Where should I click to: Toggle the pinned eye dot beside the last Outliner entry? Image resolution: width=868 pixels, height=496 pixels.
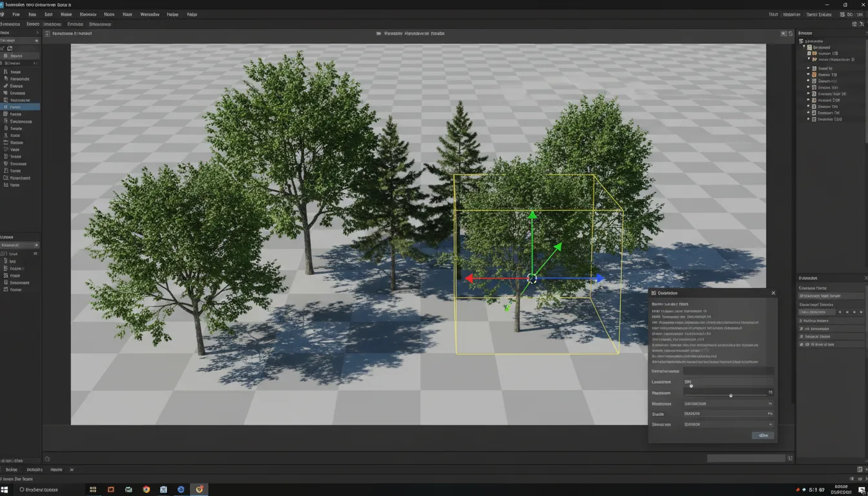coord(809,119)
